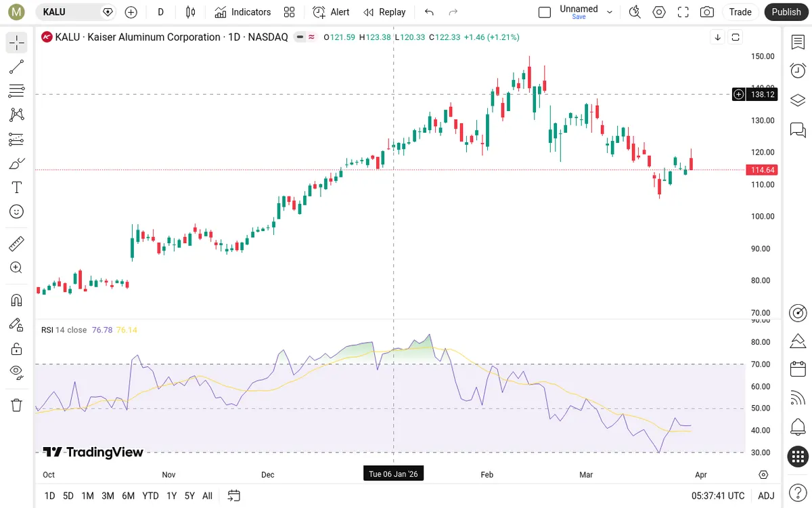
Task: Publish the chart idea
Action: tap(786, 12)
